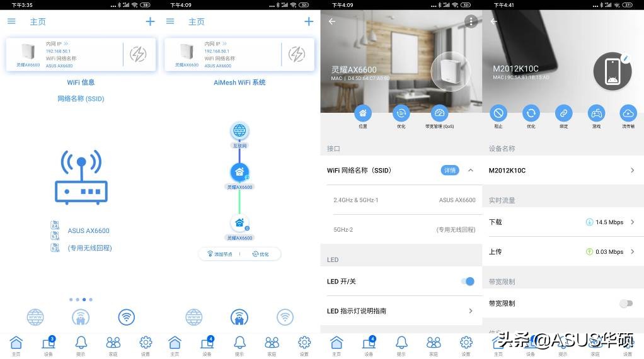Tap band icon beside (专用无线回程)
Screen dimensions: 644x359
[x=55, y=248]
